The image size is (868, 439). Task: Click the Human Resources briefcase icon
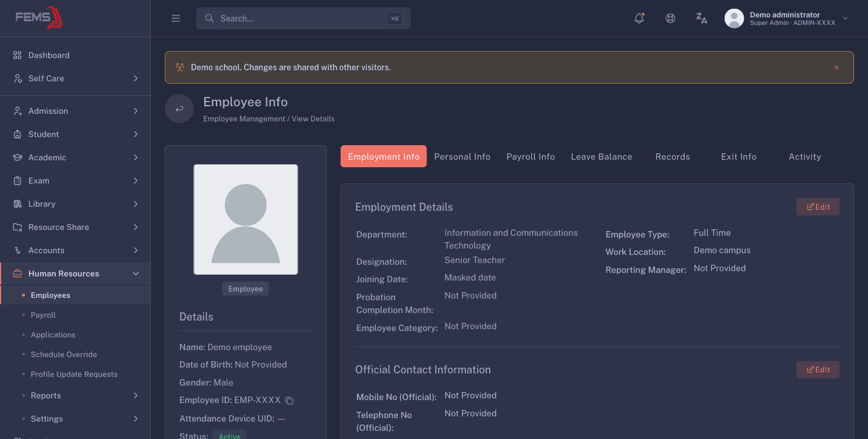click(x=17, y=274)
